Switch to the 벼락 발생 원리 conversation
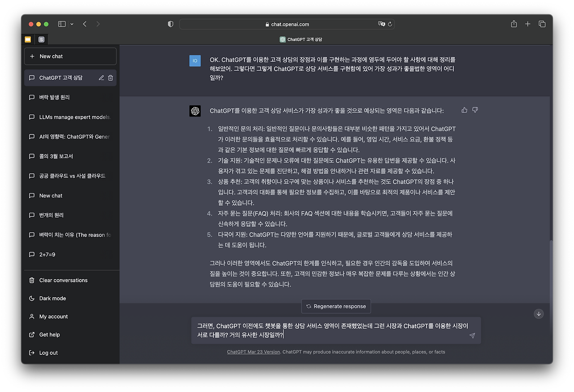 pos(54,97)
